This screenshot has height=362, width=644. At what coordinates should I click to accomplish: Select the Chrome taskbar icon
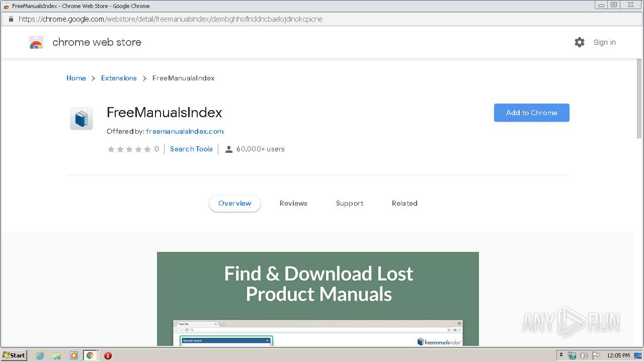pyautogui.click(x=90, y=355)
